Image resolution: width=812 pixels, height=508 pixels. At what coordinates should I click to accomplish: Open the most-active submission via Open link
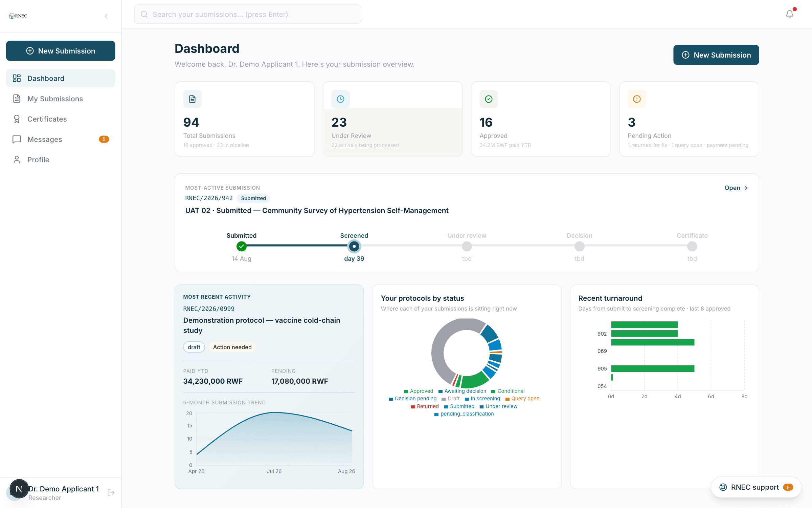pyautogui.click(x=736, y=188)
